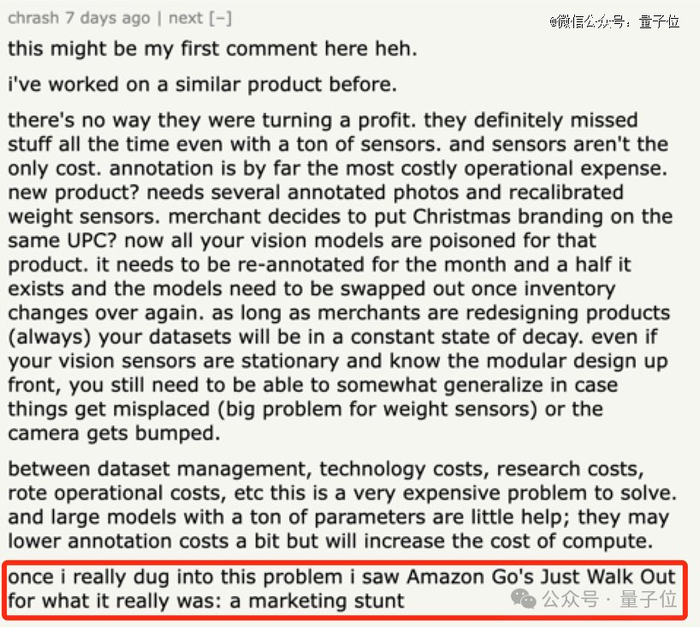700x627 pixels.
Task: Jump to the next comment link
Action: (x=185, y=18)
